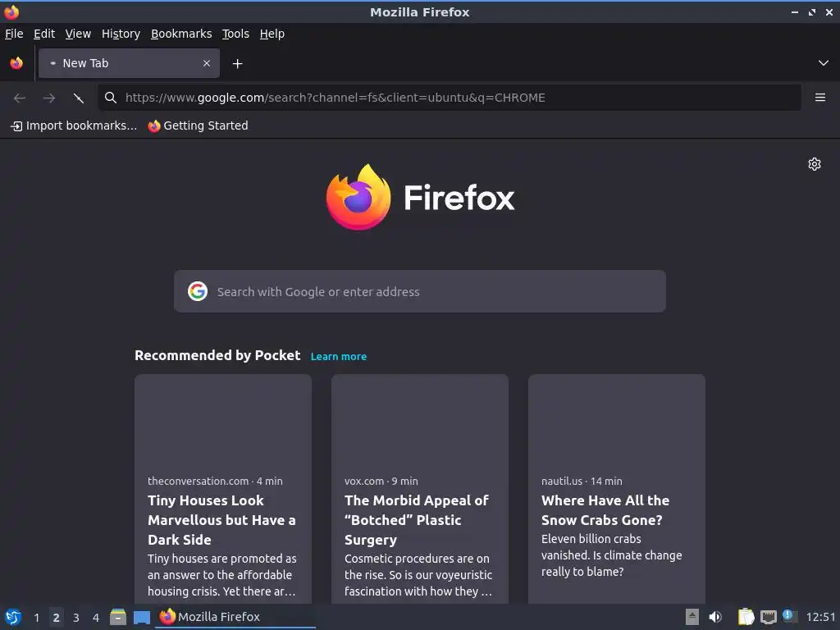Image resolution: width=840 pixels, height=630 pixels.
Task: Open Where Have All the Snow Crabs Gone article
Action: tap(605, 510)
